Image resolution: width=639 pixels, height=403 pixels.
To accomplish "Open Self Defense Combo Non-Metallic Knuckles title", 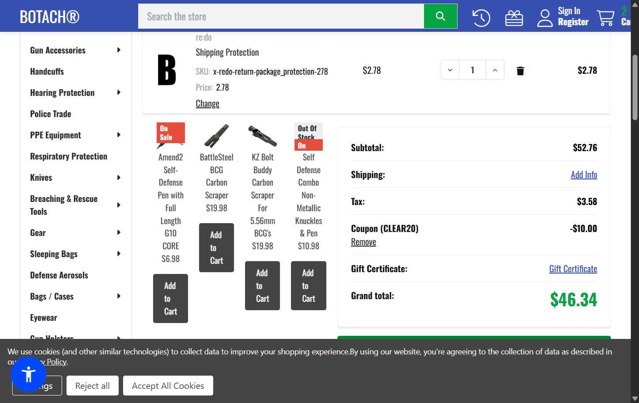I will (308, 195).
